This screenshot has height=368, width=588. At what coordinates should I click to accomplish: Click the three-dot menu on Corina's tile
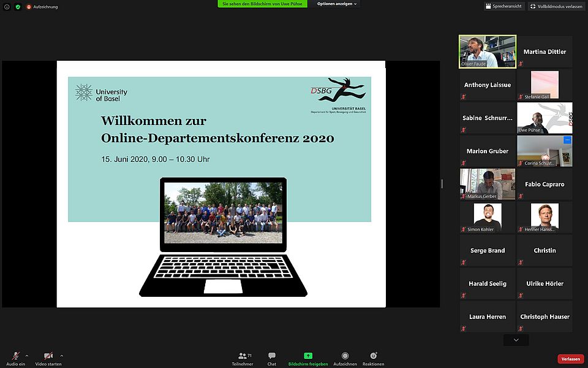tap(567, 140)
